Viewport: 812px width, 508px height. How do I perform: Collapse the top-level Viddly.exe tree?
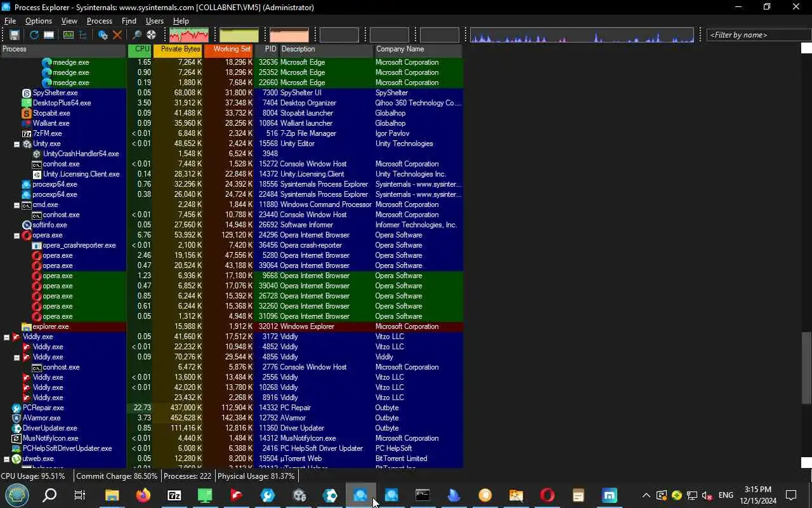pyautogui.click(x=7, y=337)
